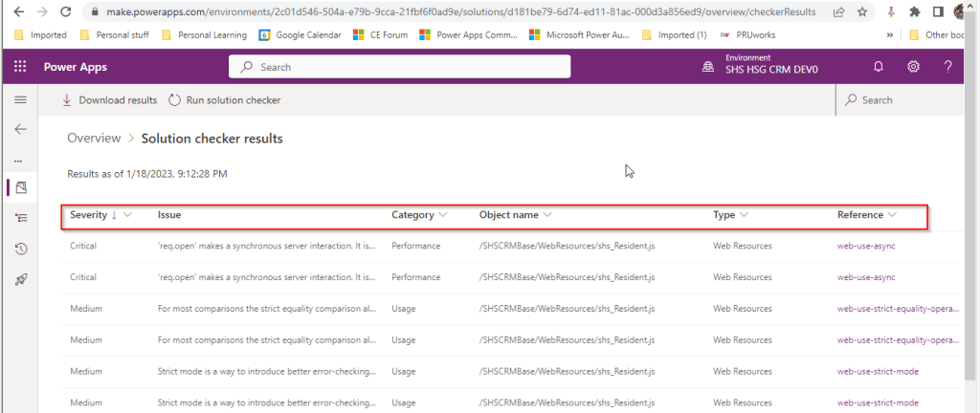The height and width of the screenshot is (413, 980).
Task: Toggle the hamburger navigation menu
Action: [20, 99]
